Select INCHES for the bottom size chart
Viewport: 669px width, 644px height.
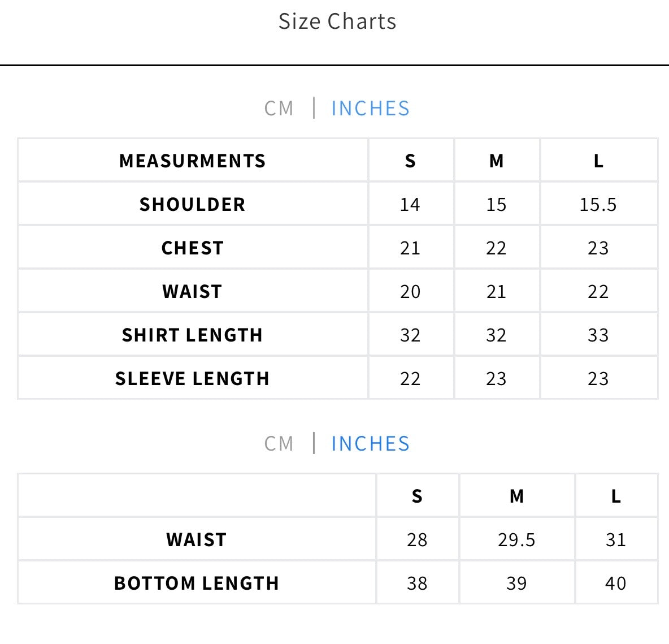[370, 444]
